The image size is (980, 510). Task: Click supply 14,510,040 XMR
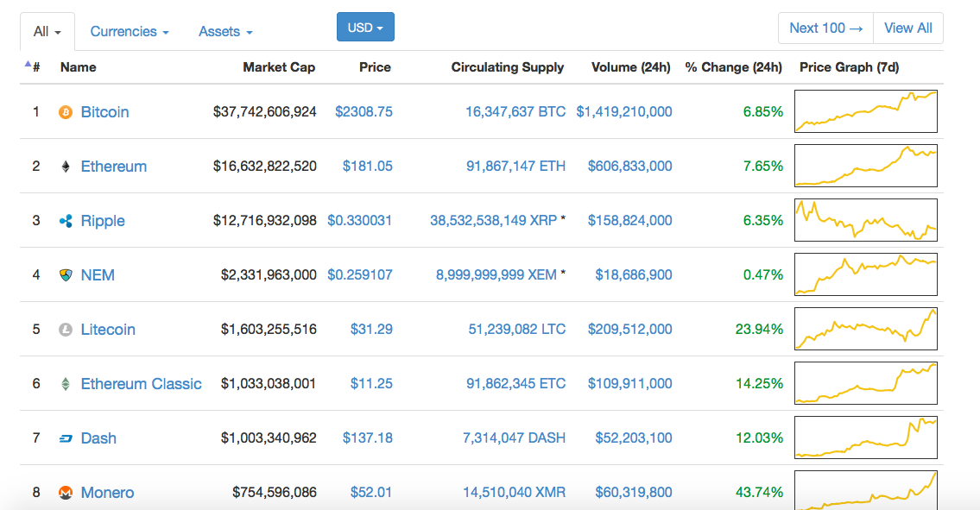pyautogui.click(x=515, y=493)
